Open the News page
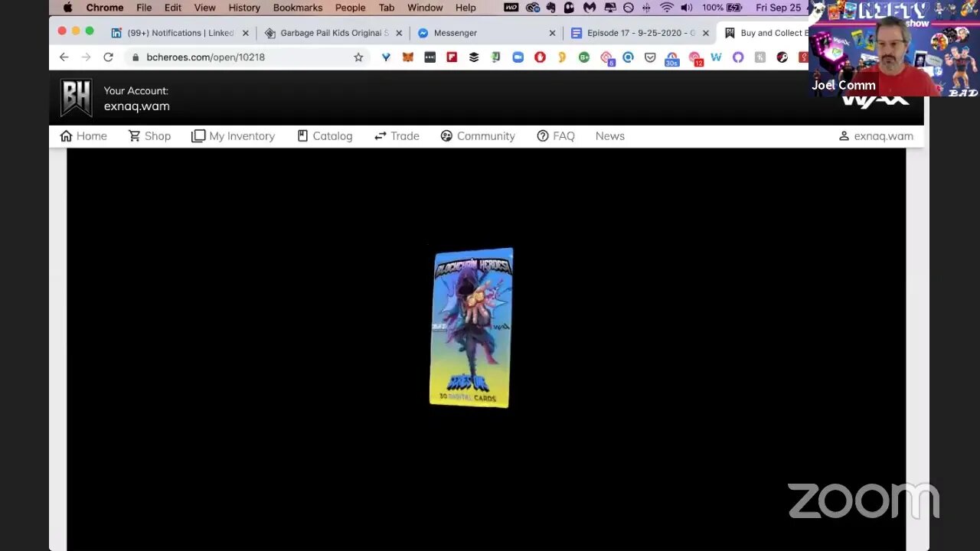Viewport: 980px width, 551px height. (x=610, y=135)
